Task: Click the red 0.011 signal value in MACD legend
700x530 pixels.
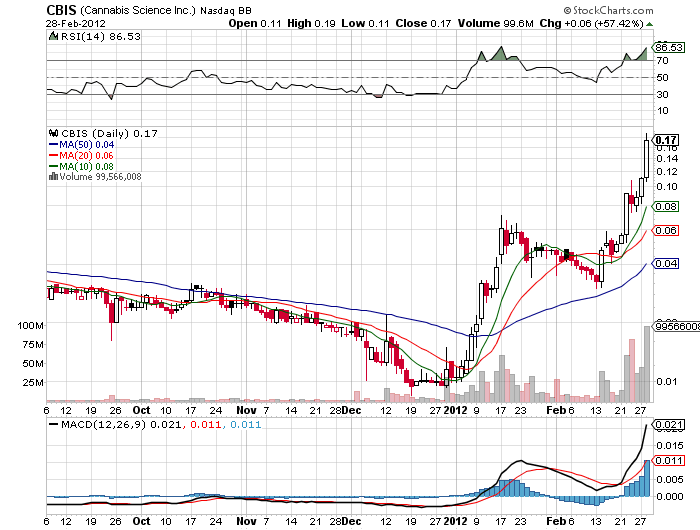Action: [206, 425]
